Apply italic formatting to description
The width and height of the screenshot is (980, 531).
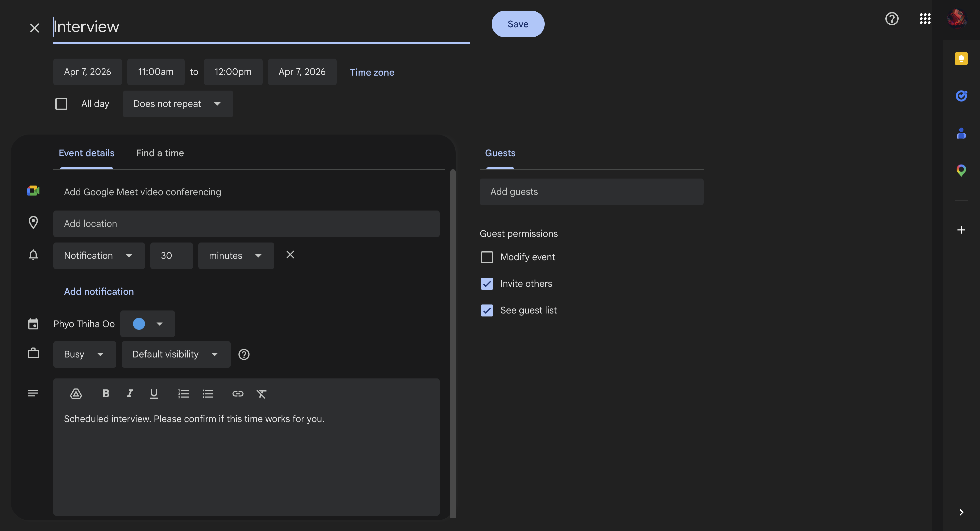(x=130, y=394)
